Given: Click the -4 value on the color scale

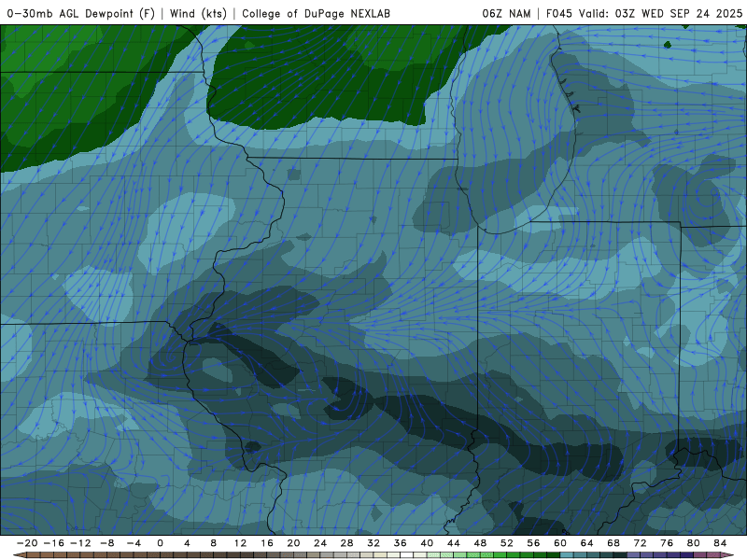Looking at the screenshot, I should click(134, 543).
